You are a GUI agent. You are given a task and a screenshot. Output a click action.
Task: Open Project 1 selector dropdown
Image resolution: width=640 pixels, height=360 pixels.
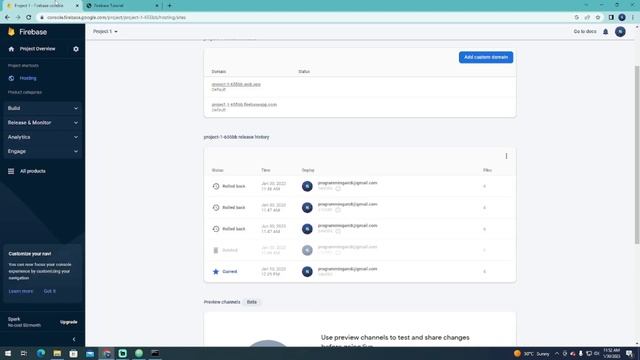point(105,31)
